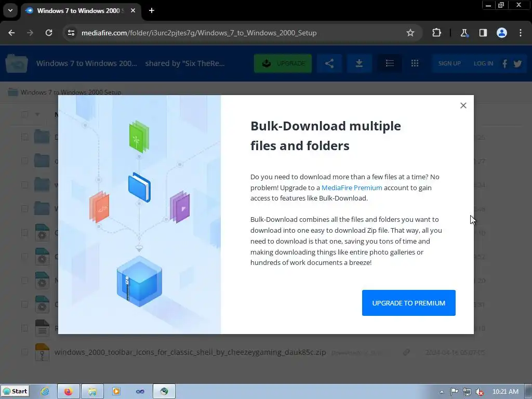Image resolution: width=532 pixels, height=399 pixels.
Task: Click the Show Desktop strip
Action: pos(528,392)
